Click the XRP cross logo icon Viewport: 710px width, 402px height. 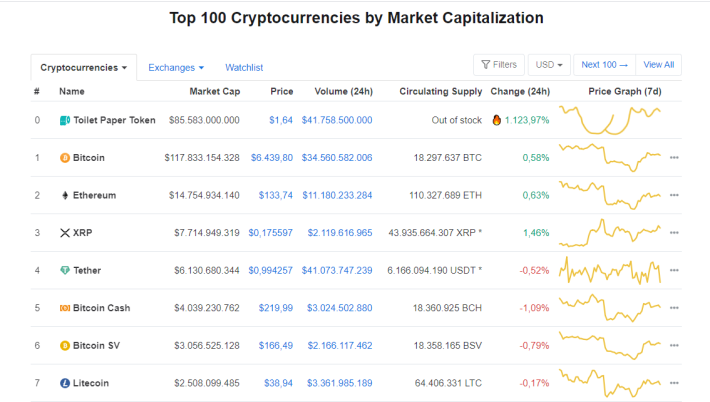65,233
